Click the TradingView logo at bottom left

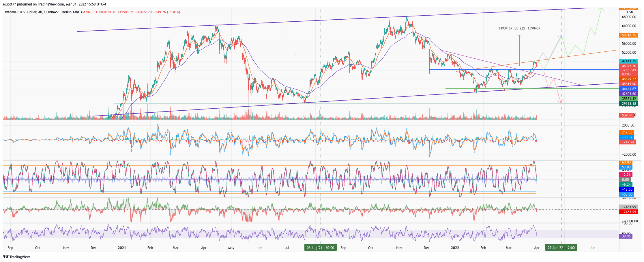tap(16, 257)
